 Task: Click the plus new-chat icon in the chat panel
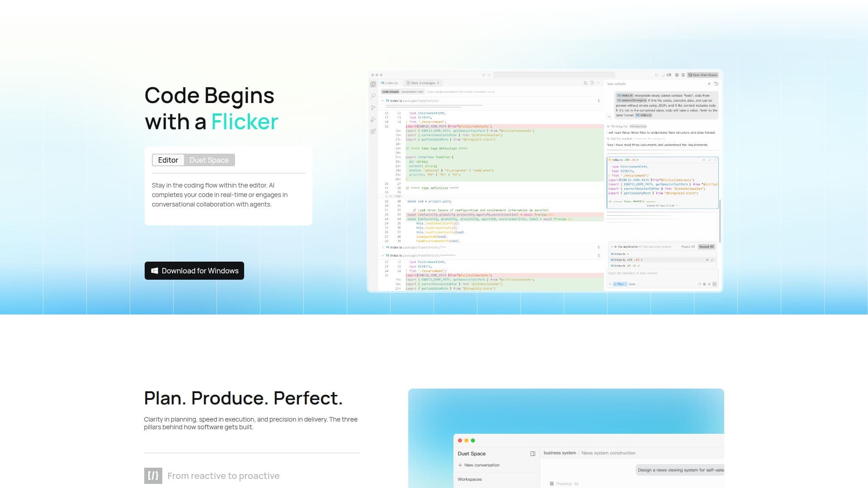(x=709, y=84)
